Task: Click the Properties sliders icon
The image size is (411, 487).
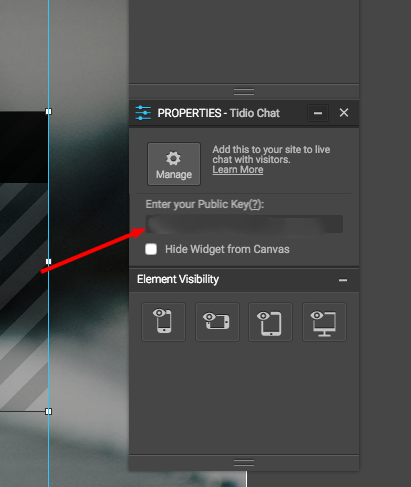Action: 143,113
